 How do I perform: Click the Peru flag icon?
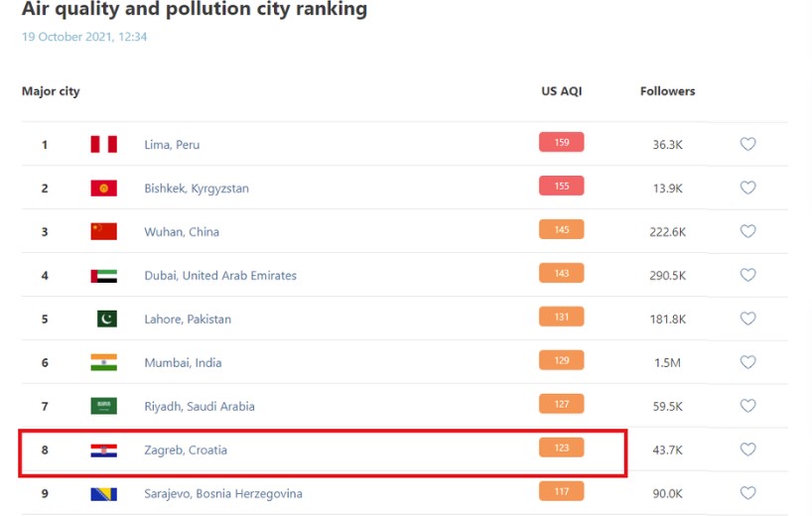(x=103, y=145)
